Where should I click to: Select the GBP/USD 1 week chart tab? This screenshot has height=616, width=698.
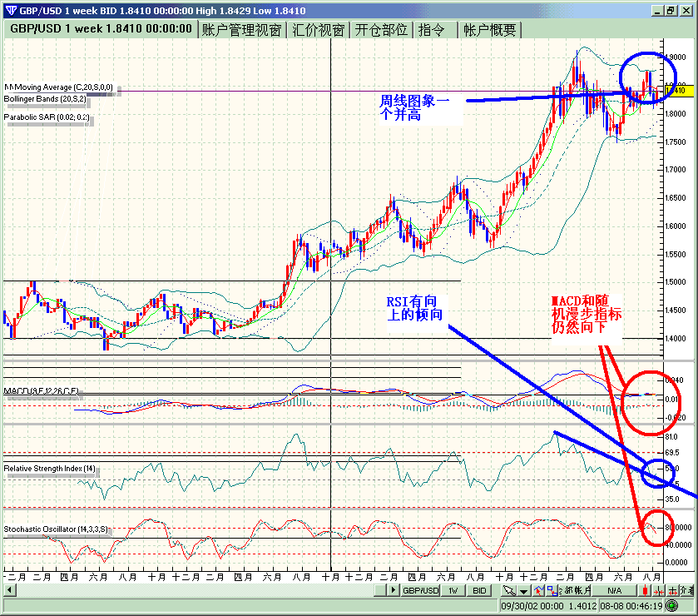pyautogui.click(x=101, y=29)
